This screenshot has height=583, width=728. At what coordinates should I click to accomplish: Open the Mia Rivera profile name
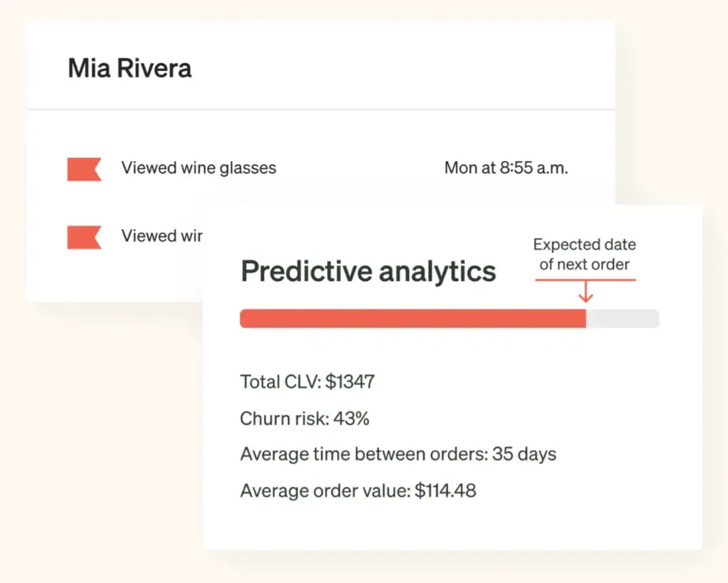pyautogui.click(x=130, y=69)
